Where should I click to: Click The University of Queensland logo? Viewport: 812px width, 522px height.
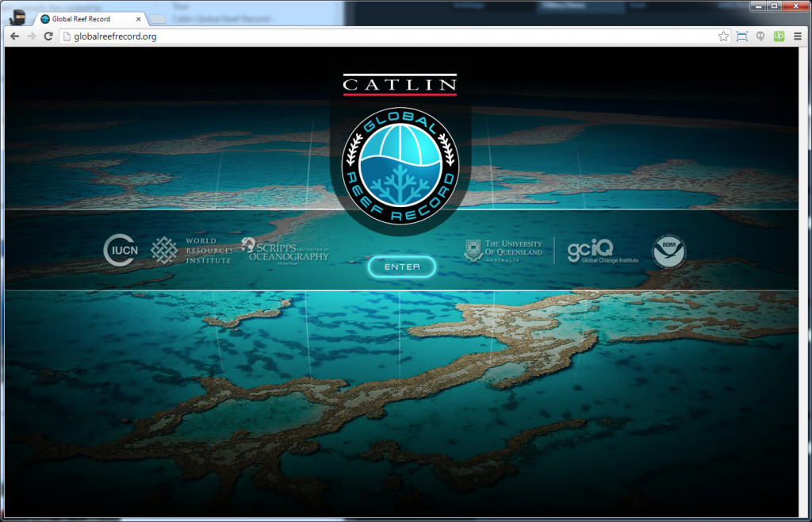pos(503,251)
